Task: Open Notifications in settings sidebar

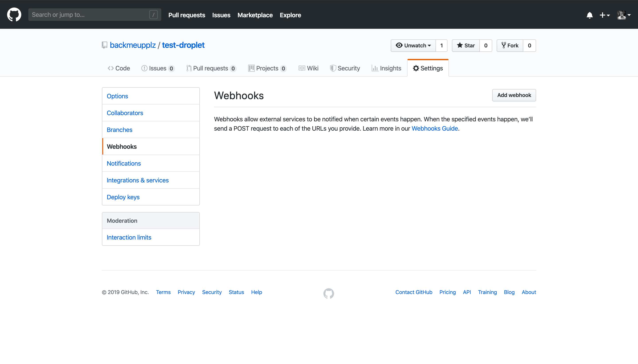Action: (151, 163)
